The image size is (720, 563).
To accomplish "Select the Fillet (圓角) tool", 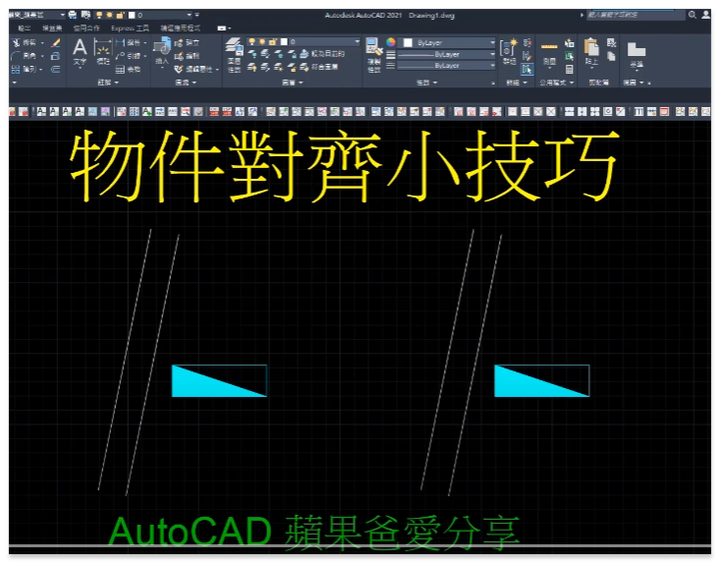I will [x=24, y=56].
